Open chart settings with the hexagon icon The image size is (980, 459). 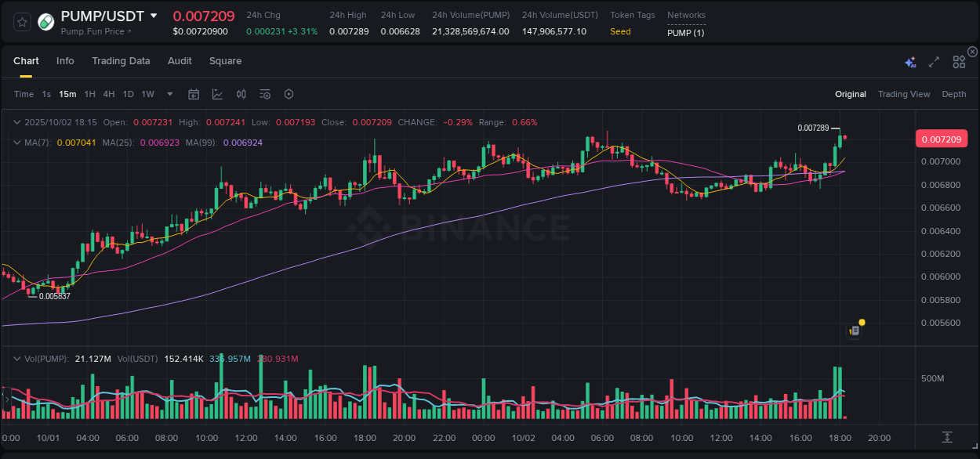point(289,94)
